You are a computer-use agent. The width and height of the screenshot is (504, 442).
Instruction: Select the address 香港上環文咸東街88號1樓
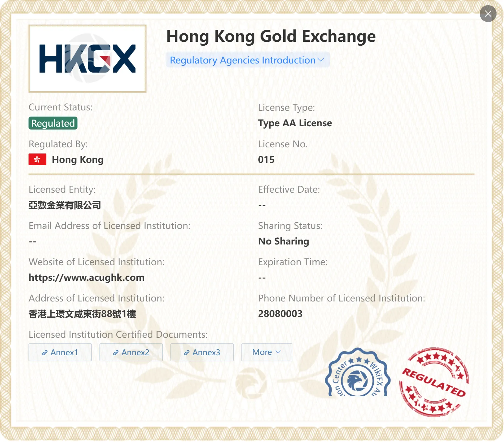coord(82,314)
